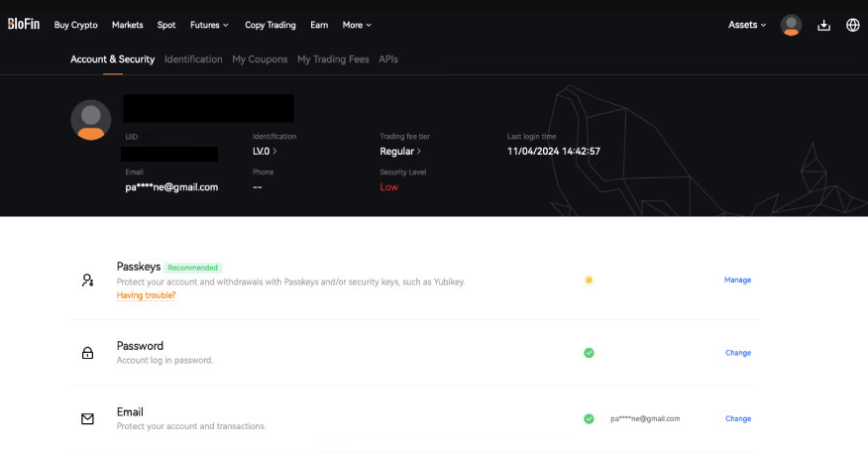The width and height of the screenshot is (868, 452).
Task: Click the yellow Passkeys status indicator
Action: click(589, 281)
